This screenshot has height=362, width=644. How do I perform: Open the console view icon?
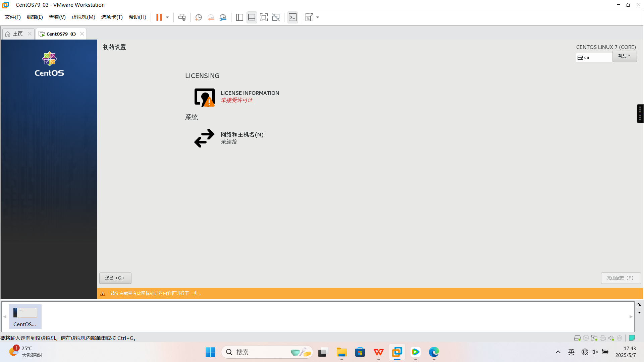pos(292,17)
